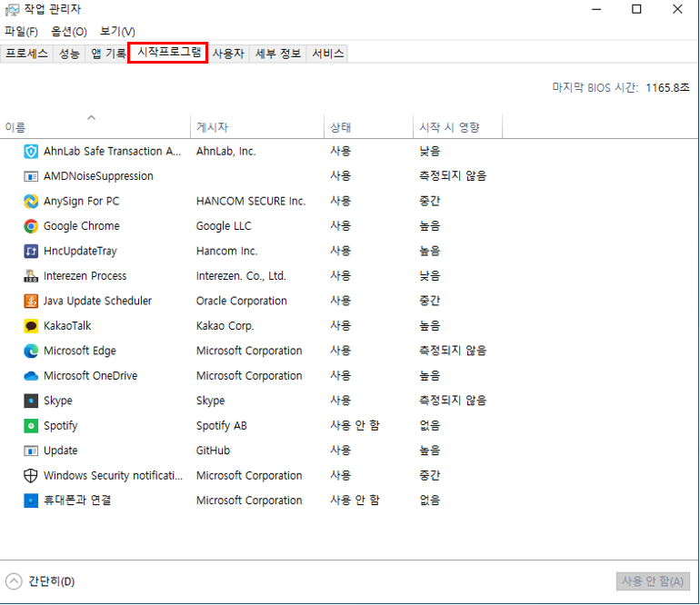Click the Skype icon
This screenshot has width=700, height=605.
(31, 401)
